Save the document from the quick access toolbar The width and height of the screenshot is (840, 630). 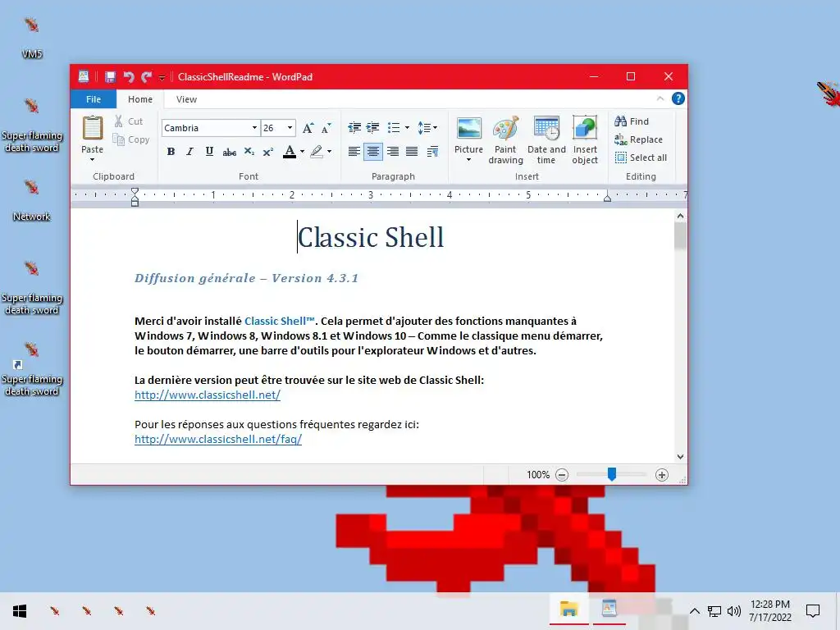[x=110, y=76]
